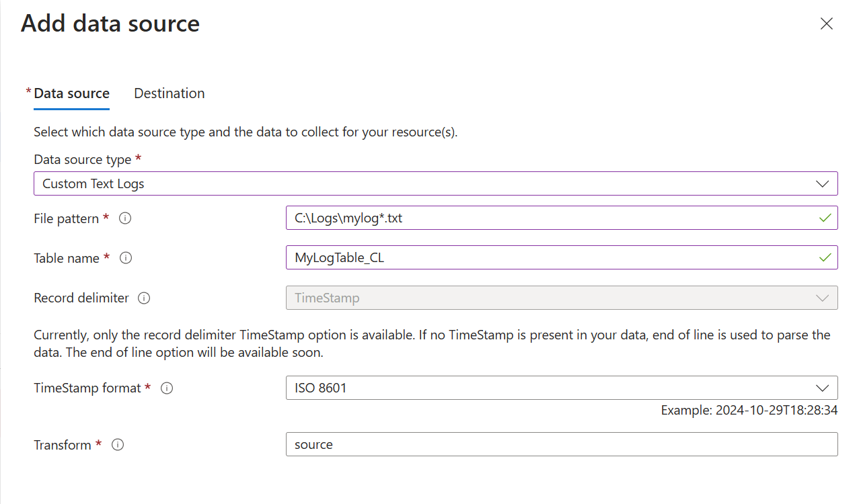Click the Transform info icon
This screenshot has width=861, height=504.
(x=118, y=445)
